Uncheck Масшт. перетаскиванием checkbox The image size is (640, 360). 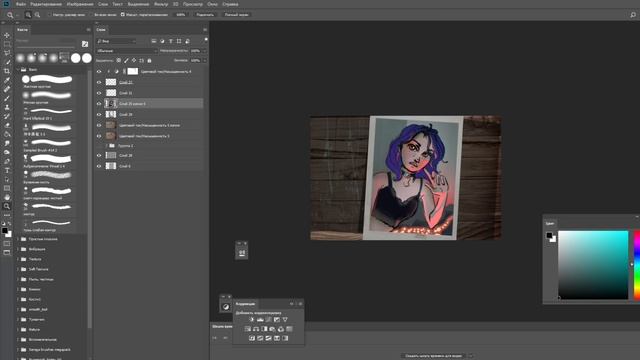click(x=122, y=15)
